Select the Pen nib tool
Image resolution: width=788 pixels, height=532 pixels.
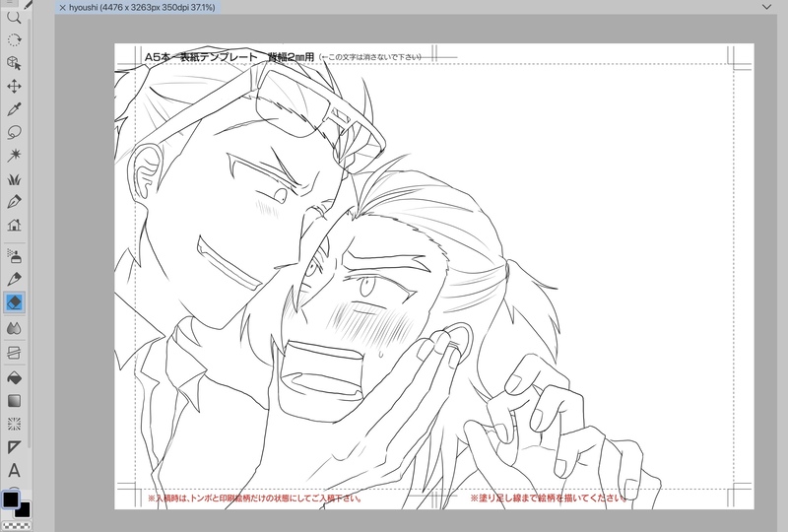coord(14,202)
